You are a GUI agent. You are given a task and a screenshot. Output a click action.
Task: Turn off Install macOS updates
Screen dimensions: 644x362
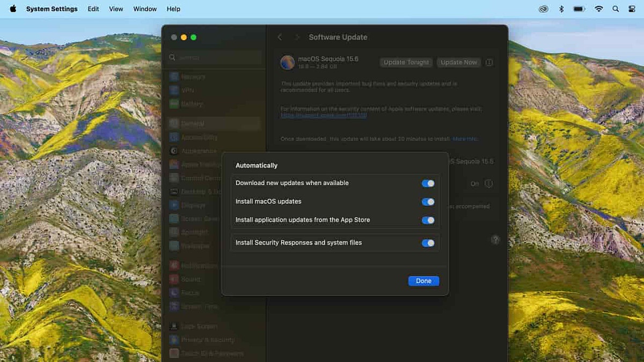point(428,202)
